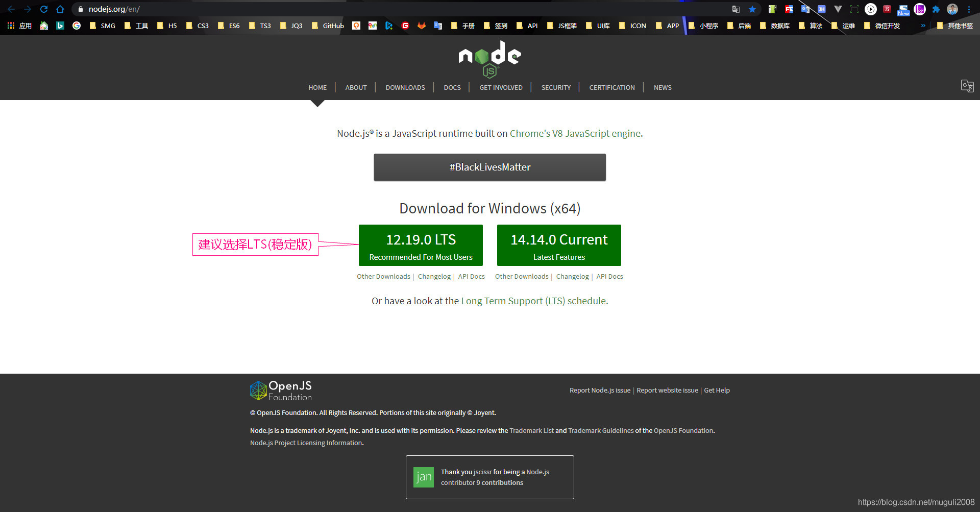Image resolution: width=980 pixels, height=512 pixels.
Task: Click the user profile avatar
Action: [952, 9]
